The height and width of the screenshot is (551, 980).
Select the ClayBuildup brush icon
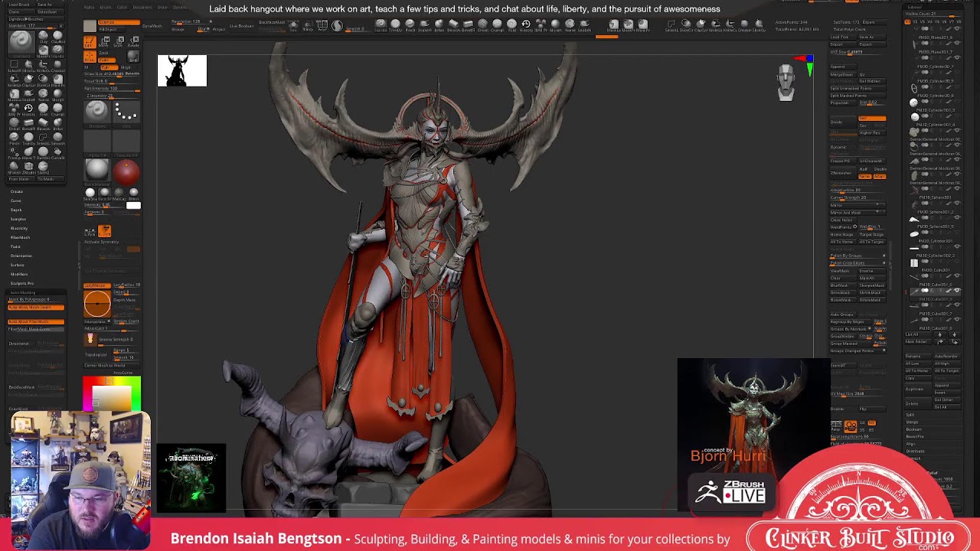[58, 35]
